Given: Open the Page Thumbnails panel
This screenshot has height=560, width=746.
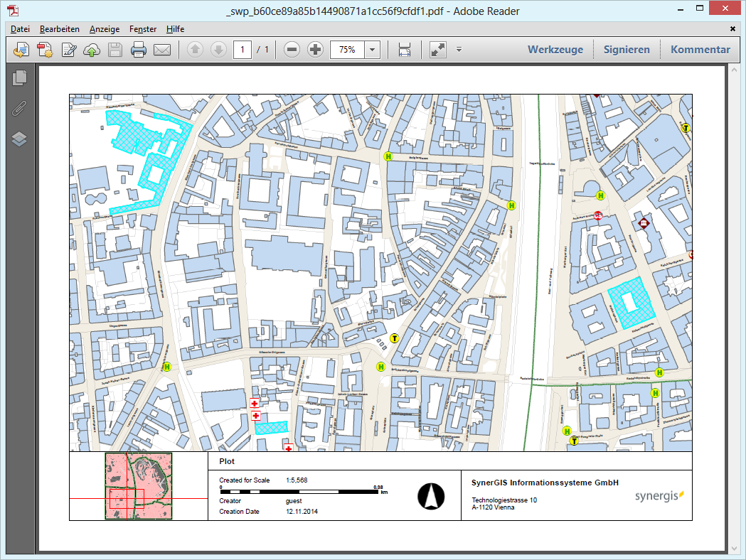Looking at the screenshot, I should pos(20,78).
